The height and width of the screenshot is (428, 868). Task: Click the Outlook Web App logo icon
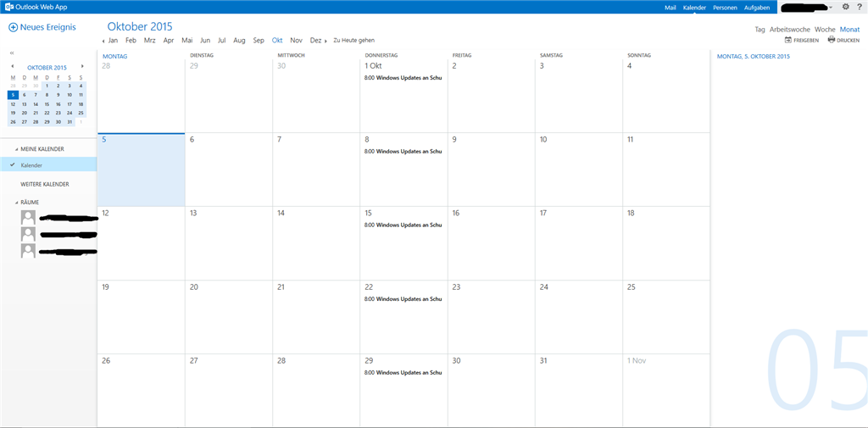(8, 7)
